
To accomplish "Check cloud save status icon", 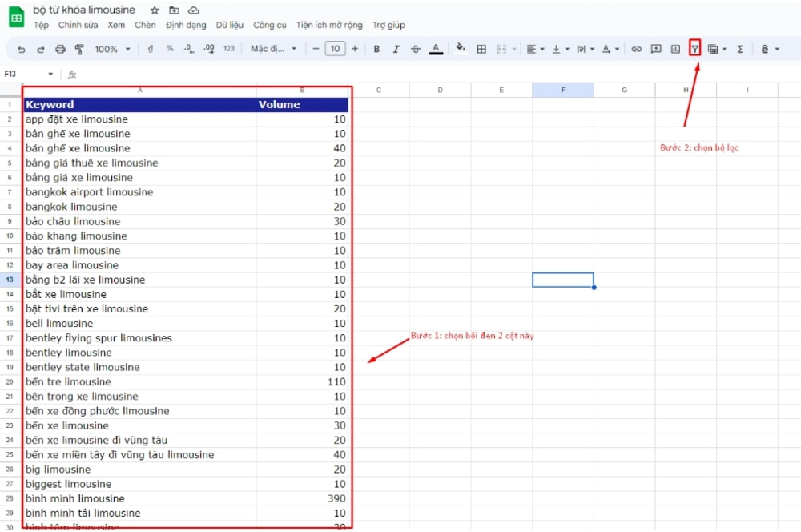I will [x=194, y=10].
